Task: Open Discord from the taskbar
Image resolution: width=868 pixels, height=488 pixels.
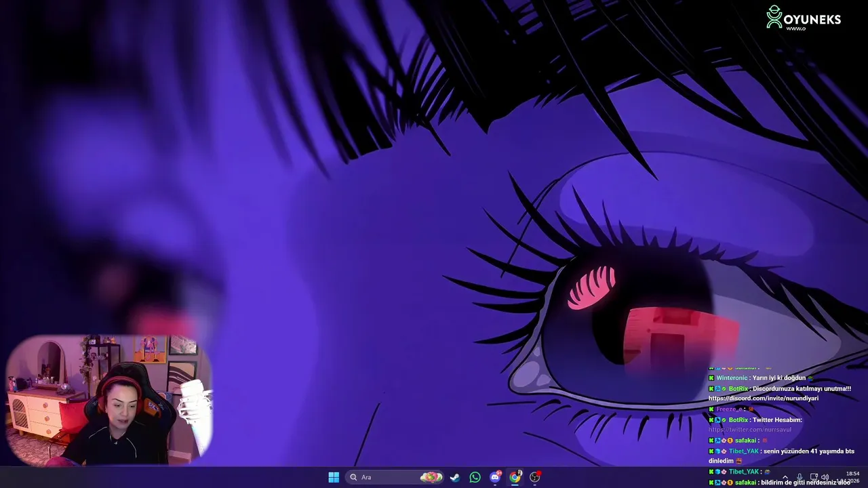Action: pyautogui.click(x=495, y=477)
